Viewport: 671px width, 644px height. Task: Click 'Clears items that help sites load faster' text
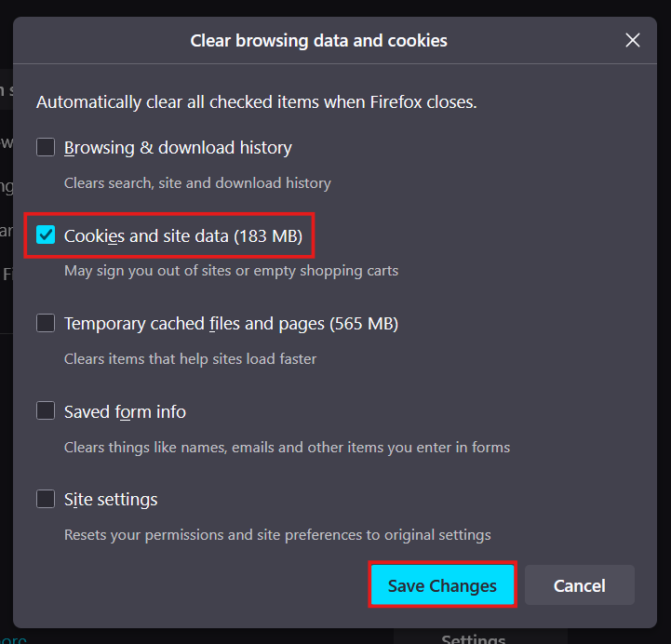pos(190,358)
